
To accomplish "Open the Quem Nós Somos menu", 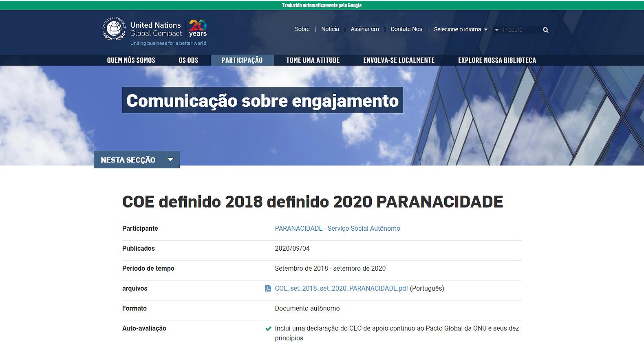I will (131, 60).
